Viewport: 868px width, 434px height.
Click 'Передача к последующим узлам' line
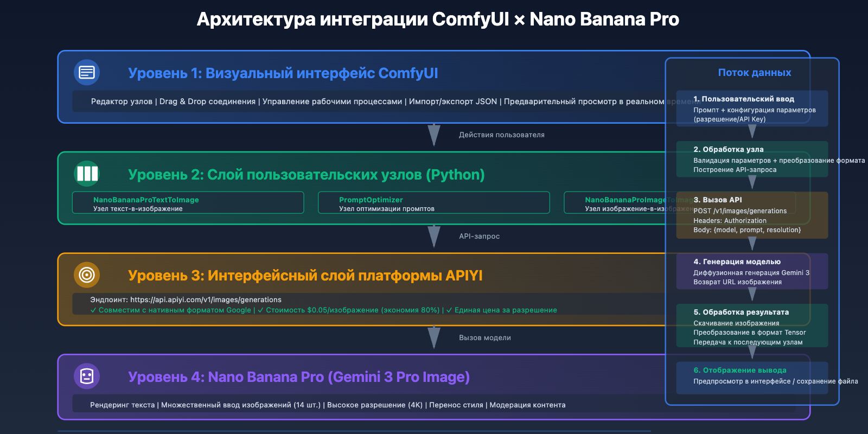click(x=748, y=342)
